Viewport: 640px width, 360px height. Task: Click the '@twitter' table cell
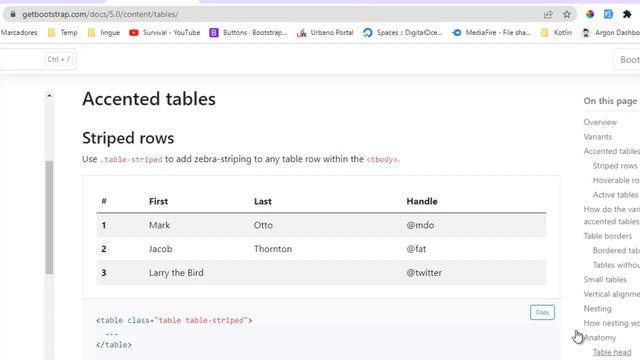coord(424,273)
